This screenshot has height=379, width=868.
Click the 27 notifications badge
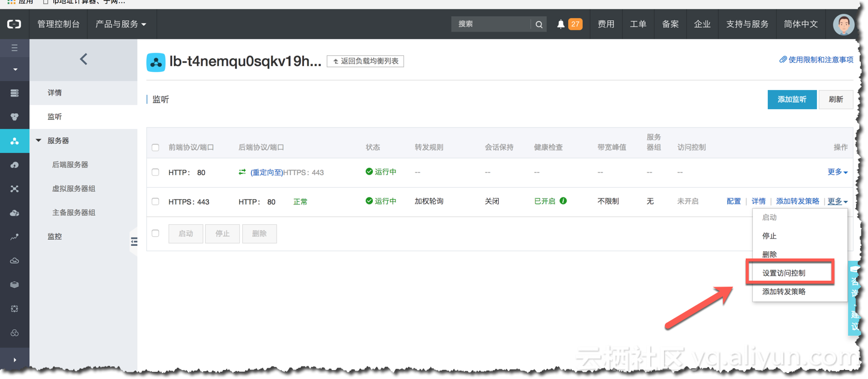[x=575, y=24]
